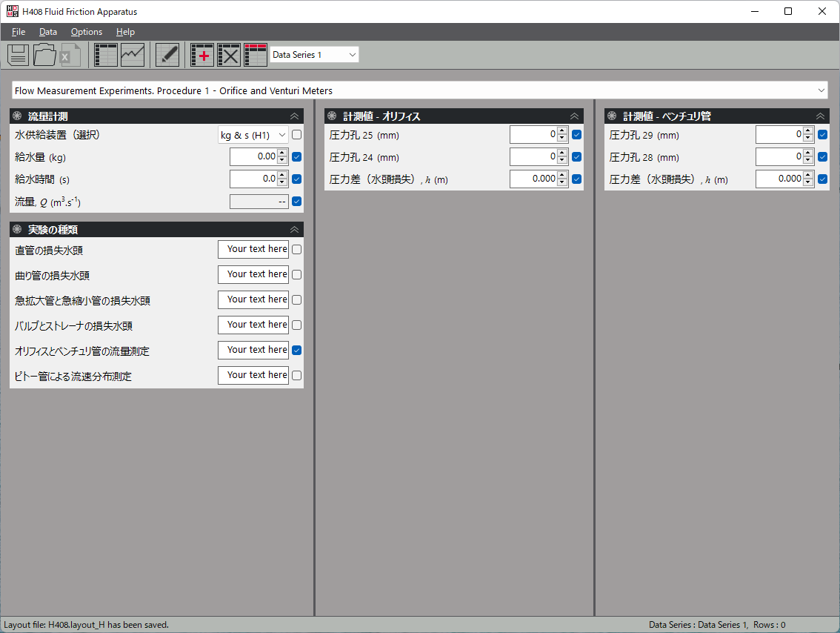Increase the 圧力孔 25 (mm) value

562,130
